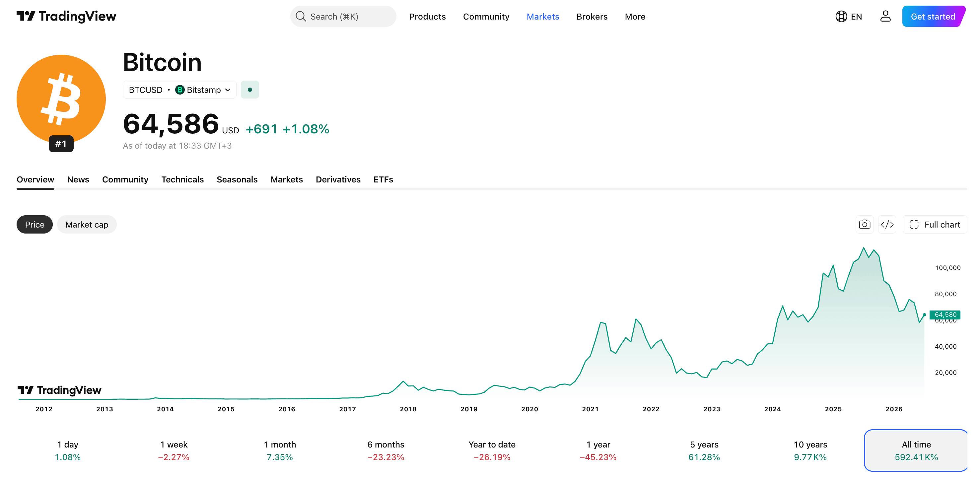Expand the More menu

point(635,16)
